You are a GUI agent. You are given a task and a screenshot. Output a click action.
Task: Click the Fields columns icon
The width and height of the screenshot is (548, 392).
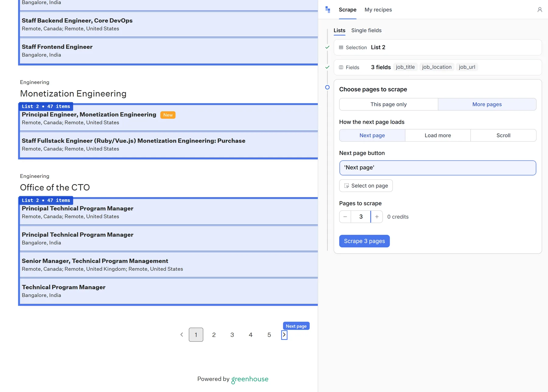click(341, 67)
